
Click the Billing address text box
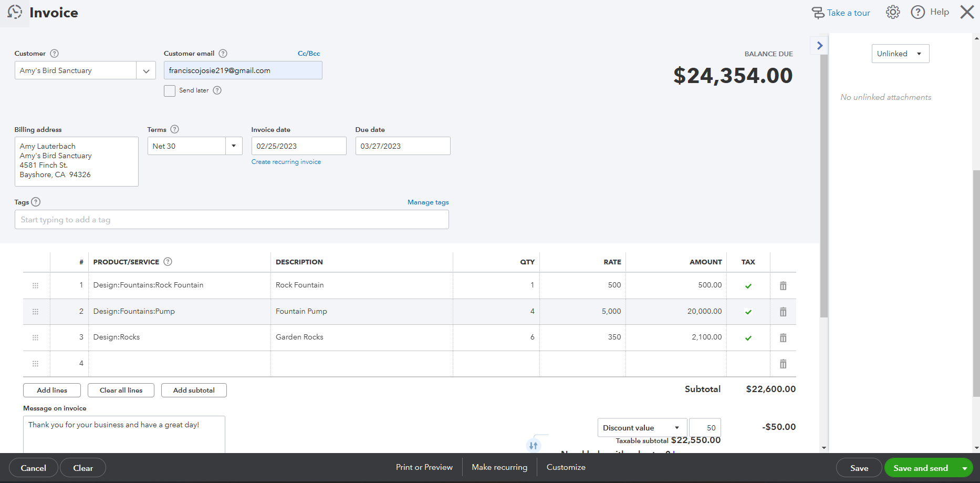(77, 162)
